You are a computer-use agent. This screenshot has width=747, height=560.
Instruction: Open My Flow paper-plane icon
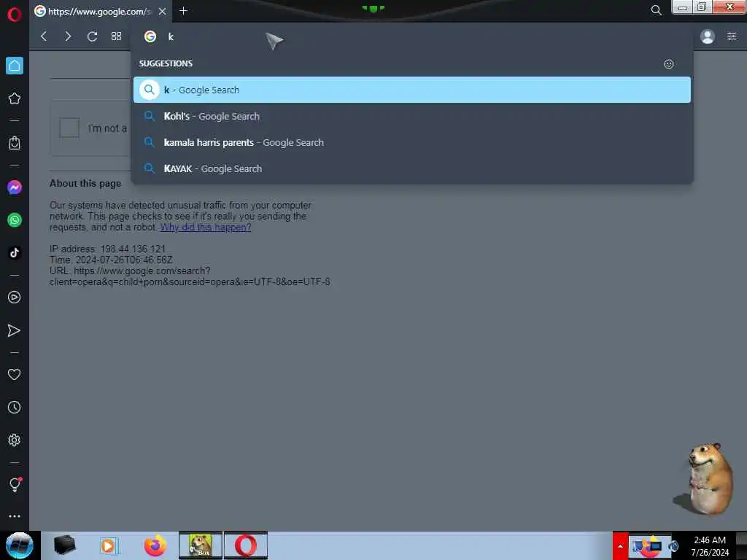coord(15,330)
